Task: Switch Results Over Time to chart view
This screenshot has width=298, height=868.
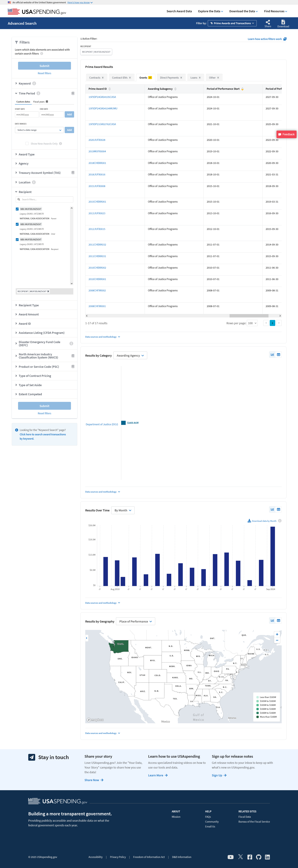Action: coord(272,509)
